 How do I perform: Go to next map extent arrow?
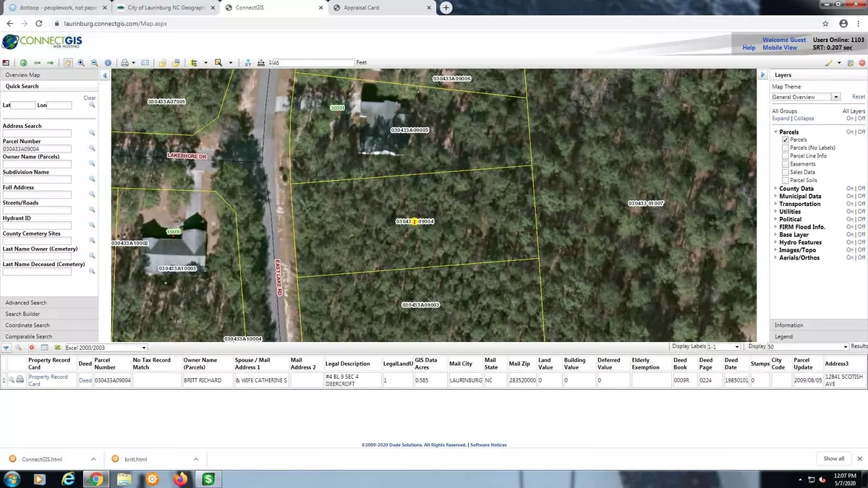pos(50,63)
